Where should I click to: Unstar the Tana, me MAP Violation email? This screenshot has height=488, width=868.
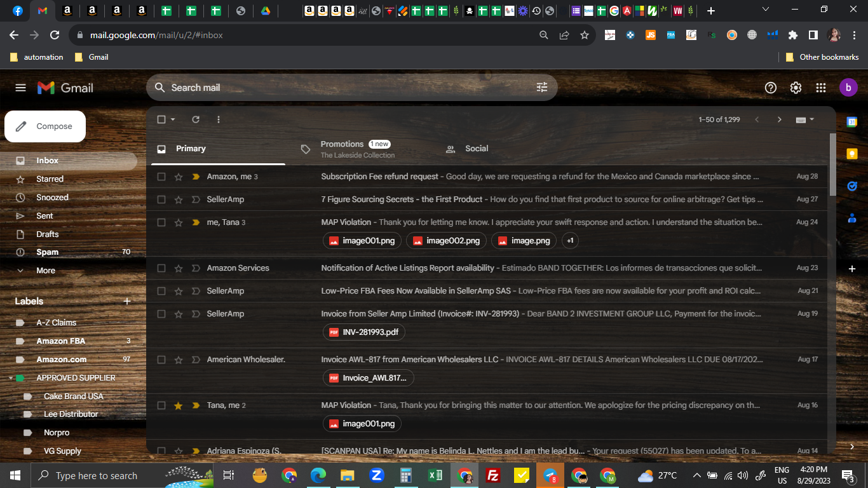click(179, 405)
